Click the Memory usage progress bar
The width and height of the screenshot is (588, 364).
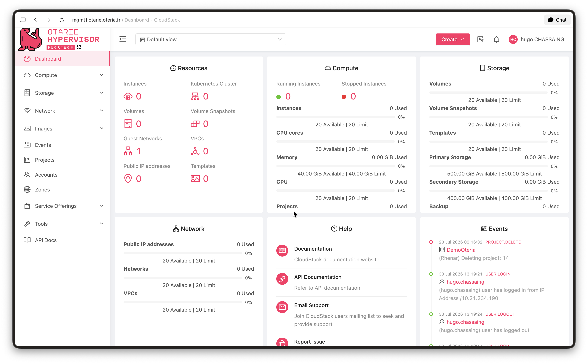pos(335,166)
